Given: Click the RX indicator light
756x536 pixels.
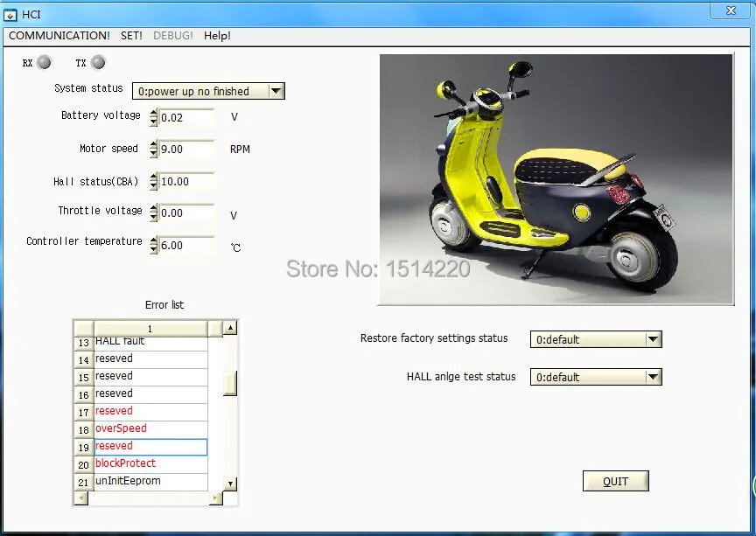Looking at the screenshot, I should coord(44,63).
